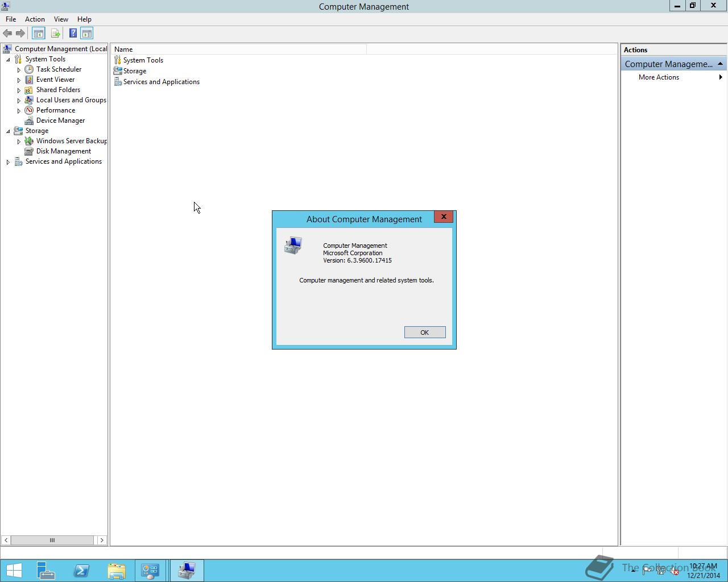
Task: Collapse the Computer Management actions section
Action: coord(720,64)
